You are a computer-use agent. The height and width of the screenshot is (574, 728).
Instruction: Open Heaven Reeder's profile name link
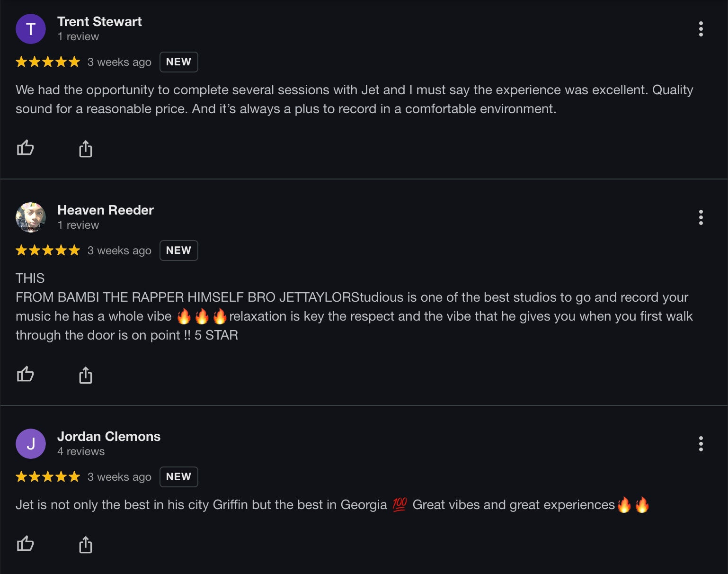[x=106, y=210]
